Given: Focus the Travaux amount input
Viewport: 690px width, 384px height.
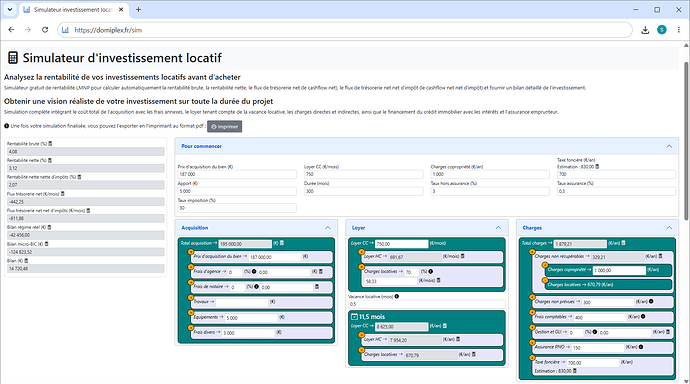Looking at the screenshot, I should 242,302.
